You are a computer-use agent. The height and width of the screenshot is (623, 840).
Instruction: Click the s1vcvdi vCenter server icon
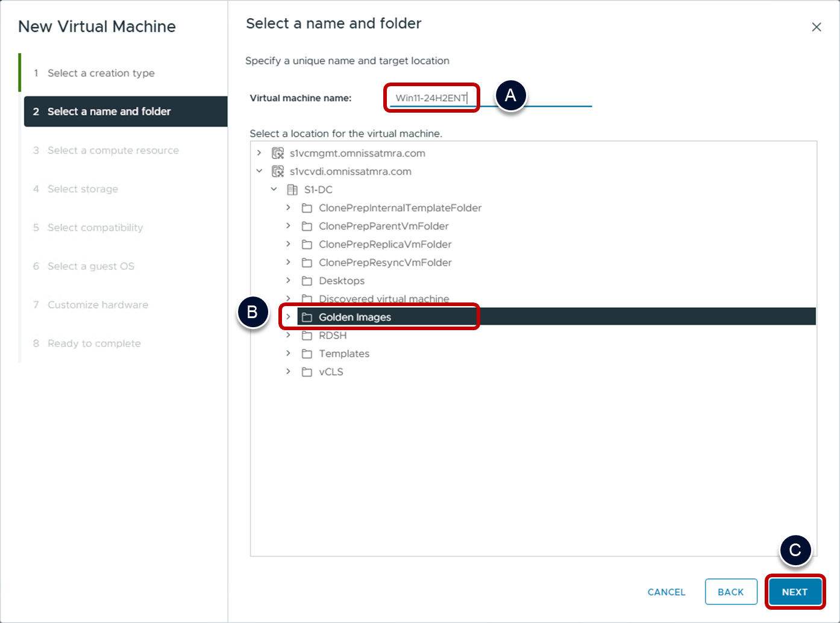tap(278, 172)
